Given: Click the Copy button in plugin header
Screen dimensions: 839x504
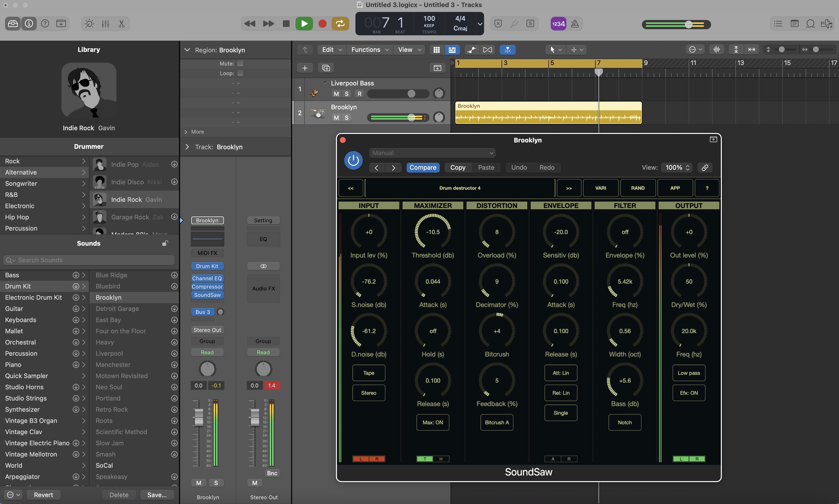Looking at the screenshot, I should [x=458, y=168].
